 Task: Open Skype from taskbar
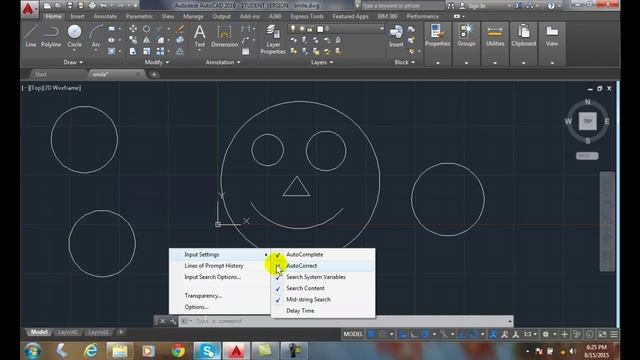coord(207,351)
